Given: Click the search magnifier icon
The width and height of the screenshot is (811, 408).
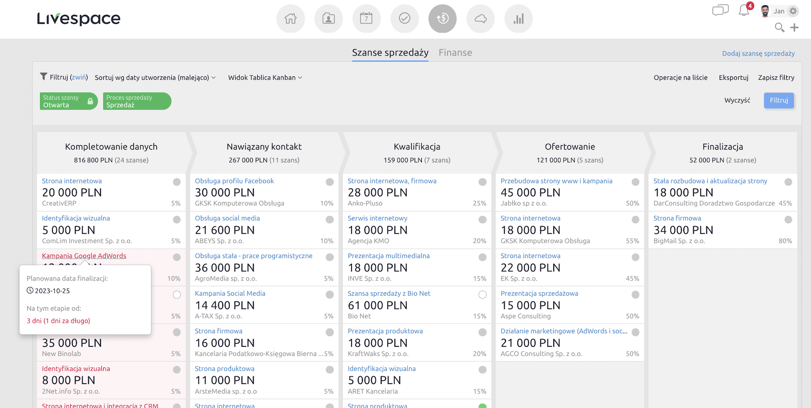Looking at the screenshot, I should [x=779, y=27].
